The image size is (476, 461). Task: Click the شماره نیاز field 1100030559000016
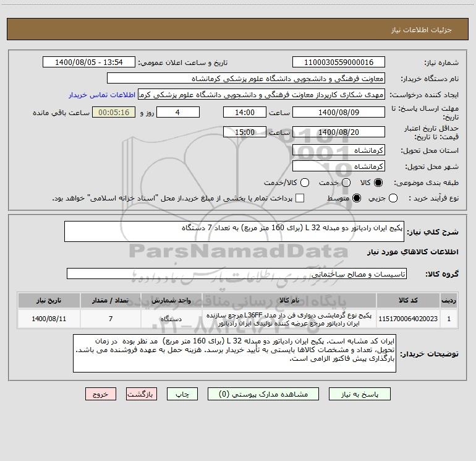339,62
